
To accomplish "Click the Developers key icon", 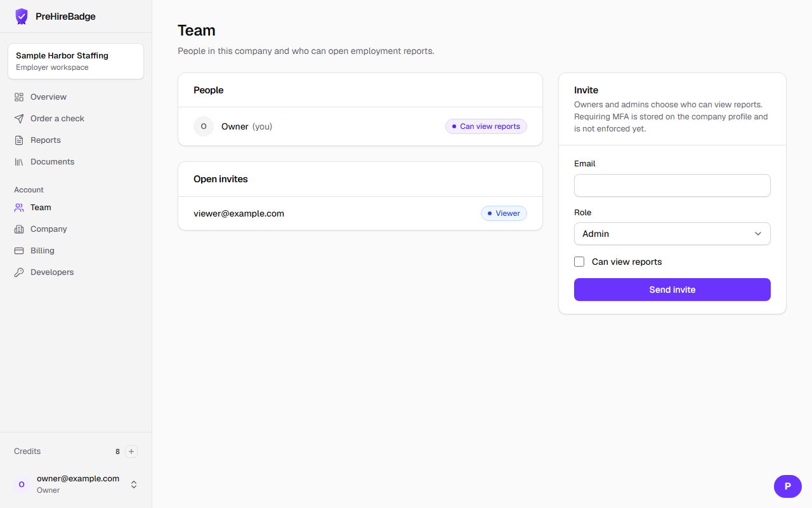I will coord(19,272).
